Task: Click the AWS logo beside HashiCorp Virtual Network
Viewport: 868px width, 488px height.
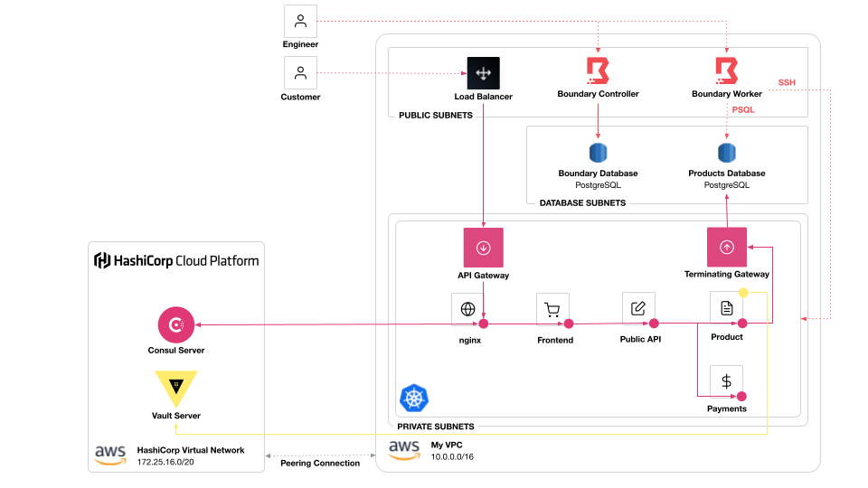Action: tap(110, 455)
